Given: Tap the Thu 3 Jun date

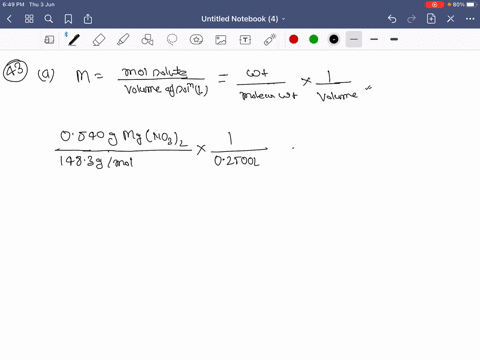Looking at the screenshot, I should click(42, 4).
